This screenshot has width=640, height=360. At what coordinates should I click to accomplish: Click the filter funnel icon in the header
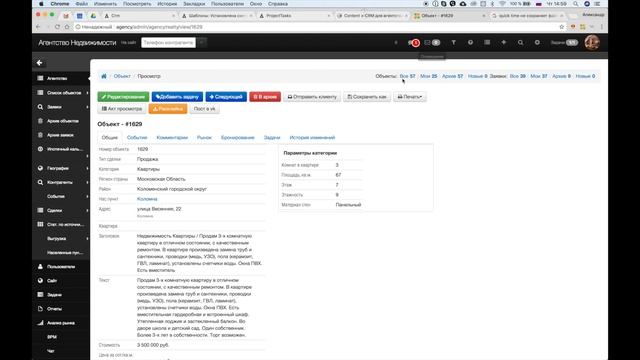[453, 42]
